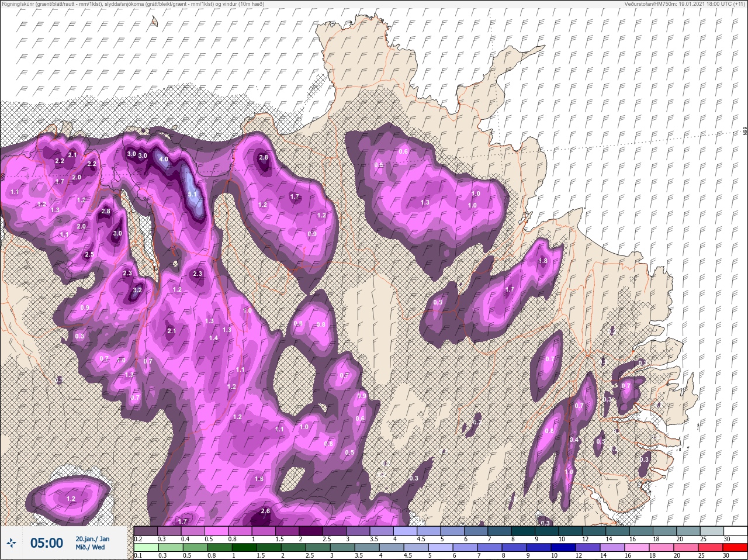
Task: Click the 5.1 precipitation maximum label
Action: tap(193, 194)
